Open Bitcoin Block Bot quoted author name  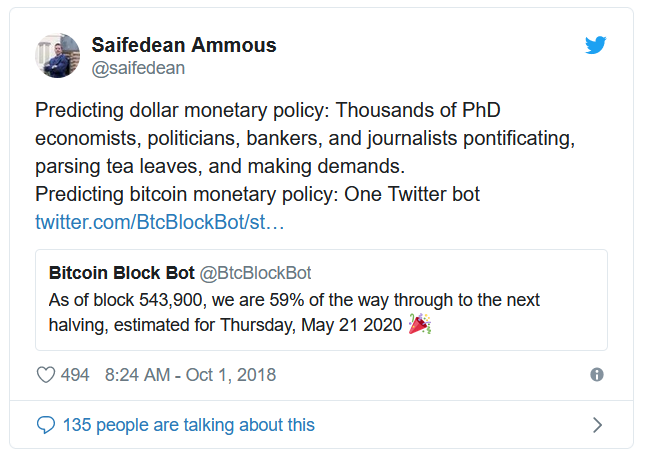[121, 273]
